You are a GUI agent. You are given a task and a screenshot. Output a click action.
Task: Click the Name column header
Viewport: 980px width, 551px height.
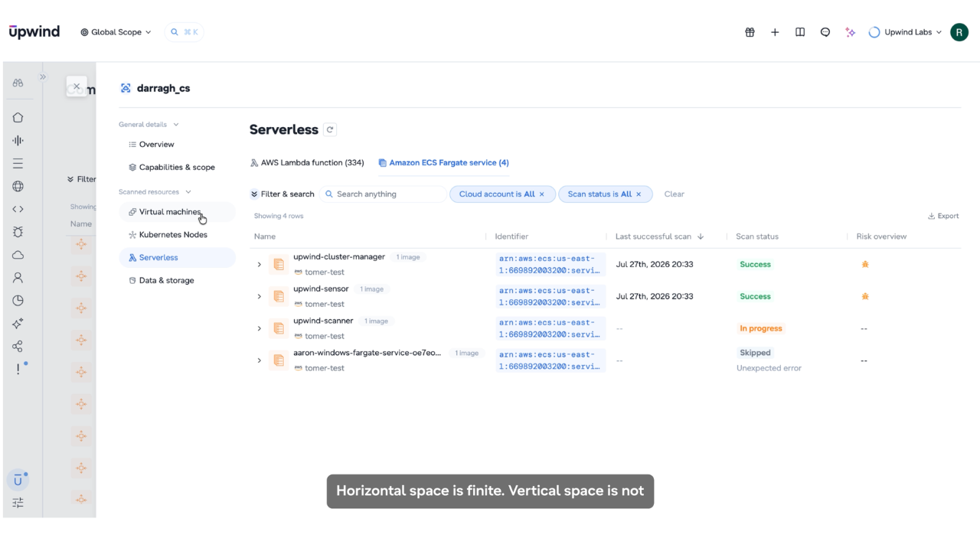[265, 236]
